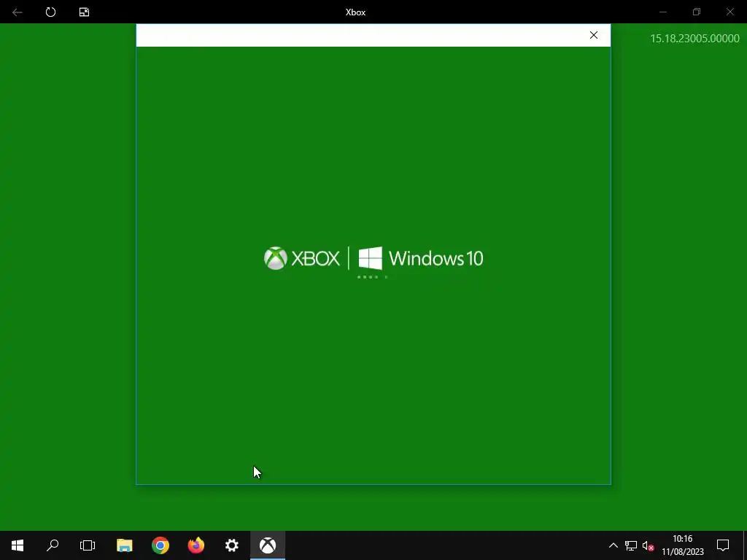The image size is (747, 560).
Task: Click the version number 15.18.23005.00000
Action: 694,39
